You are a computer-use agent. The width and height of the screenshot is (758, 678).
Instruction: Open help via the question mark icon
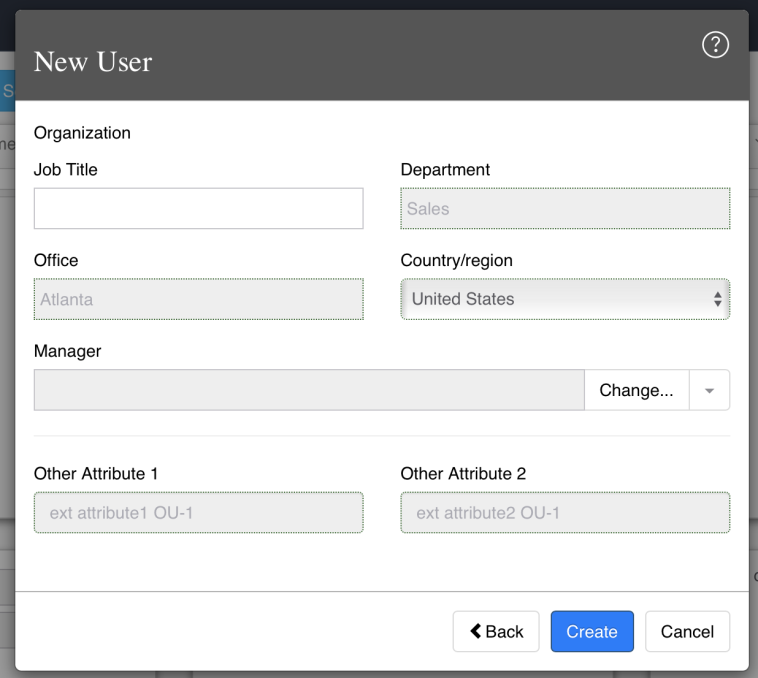coord(715,45)
